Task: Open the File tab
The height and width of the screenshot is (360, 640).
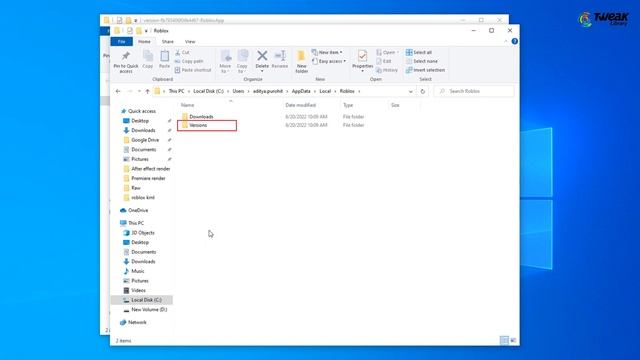Action: [x=122, y=42]
